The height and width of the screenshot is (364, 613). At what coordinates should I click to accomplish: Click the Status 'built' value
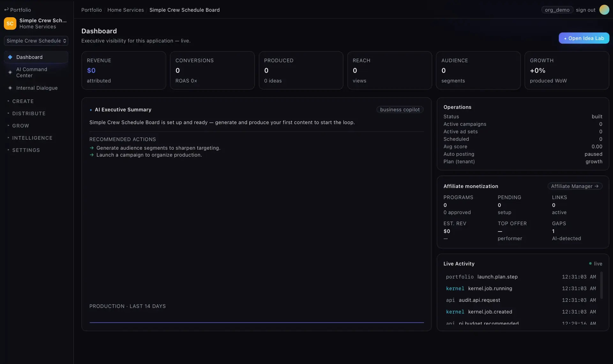[597, 117]
